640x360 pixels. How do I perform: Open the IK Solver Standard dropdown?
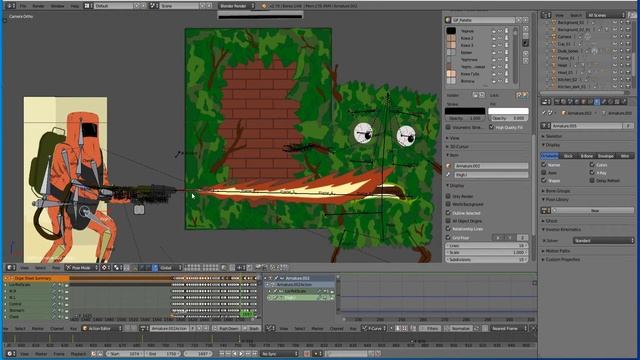(x=604, y=241)
